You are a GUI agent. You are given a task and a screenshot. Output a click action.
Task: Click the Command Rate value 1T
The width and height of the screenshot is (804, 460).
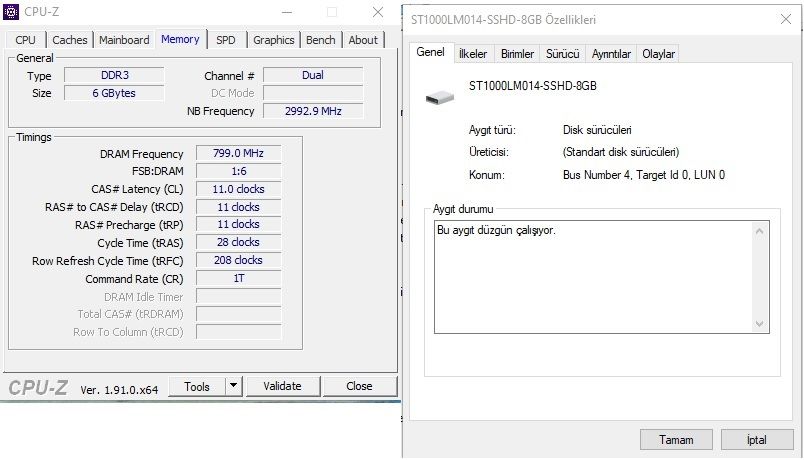click(238, 278)
